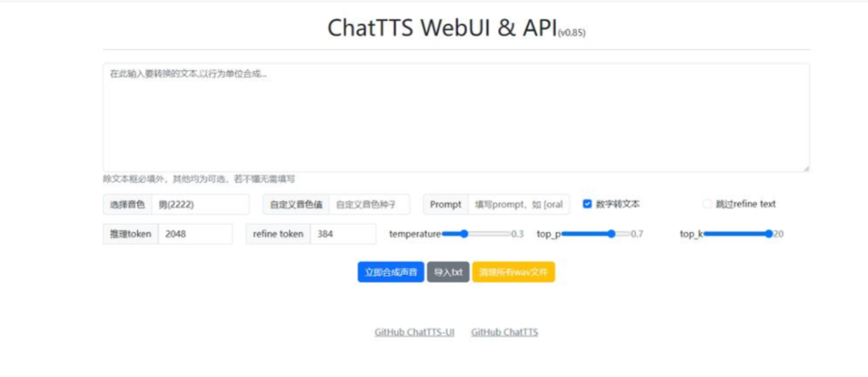The image size is (868, 377).
Task: Open the 选择音色 voice dropdown
Action: pyautogui.click(x=200, y=204)
